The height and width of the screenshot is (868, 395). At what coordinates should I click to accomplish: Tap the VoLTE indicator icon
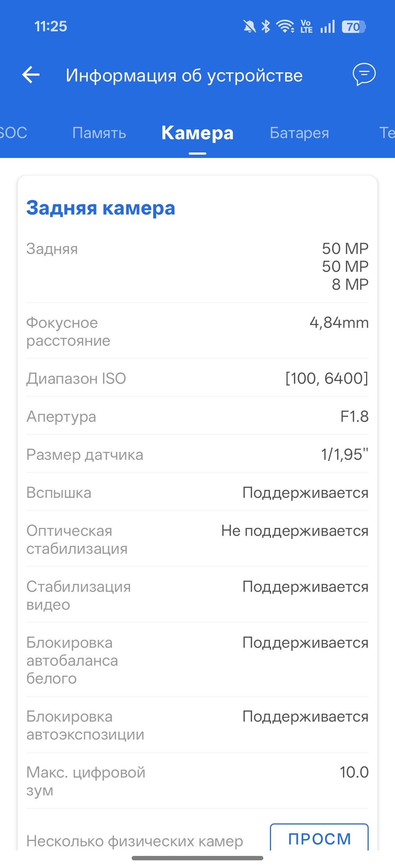point(306,27)
